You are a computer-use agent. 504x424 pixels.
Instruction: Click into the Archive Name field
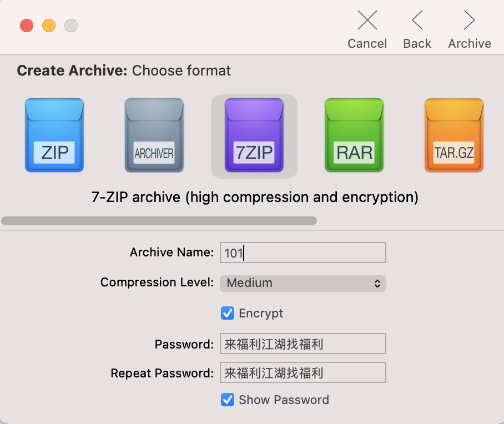click(303, 253)
